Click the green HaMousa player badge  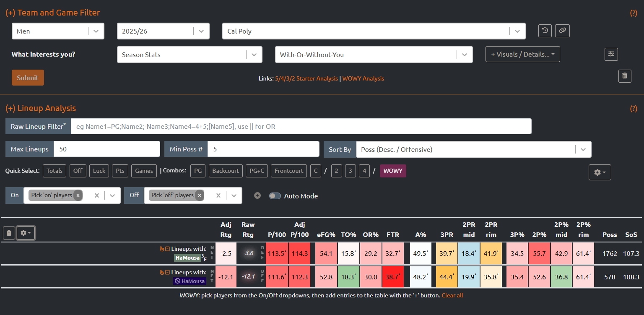187,258
